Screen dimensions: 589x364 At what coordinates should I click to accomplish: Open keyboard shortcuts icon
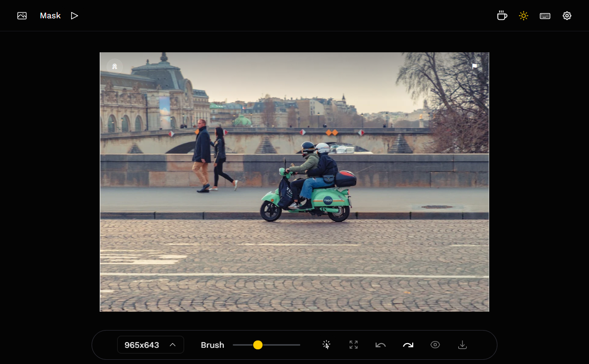tap(545, 16)
